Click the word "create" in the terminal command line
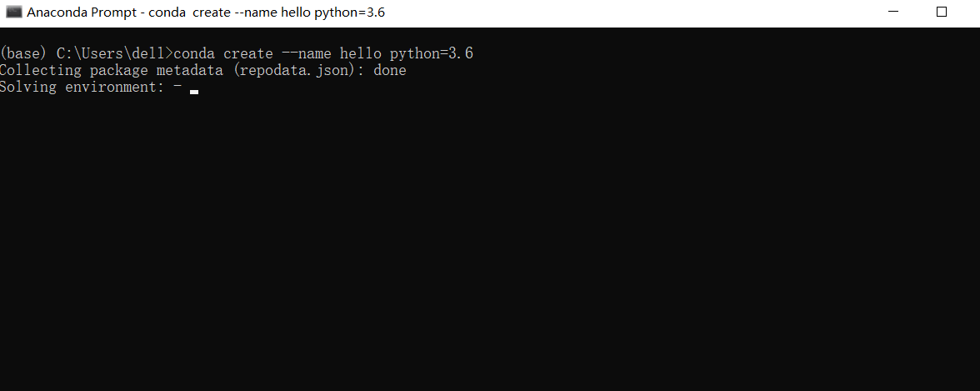This screenshot has width=980, height=391. [248, 54]
